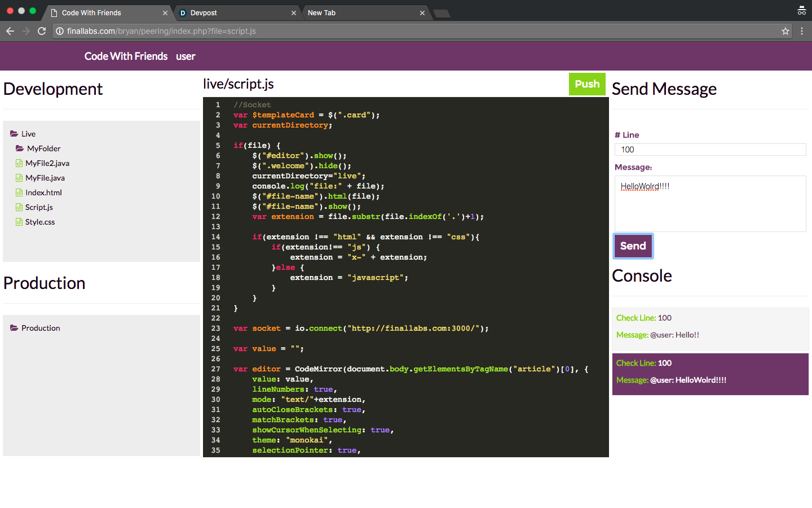Select the console entry with message HelloWolrd!!!!
The image size is (812, 508).
710,374
